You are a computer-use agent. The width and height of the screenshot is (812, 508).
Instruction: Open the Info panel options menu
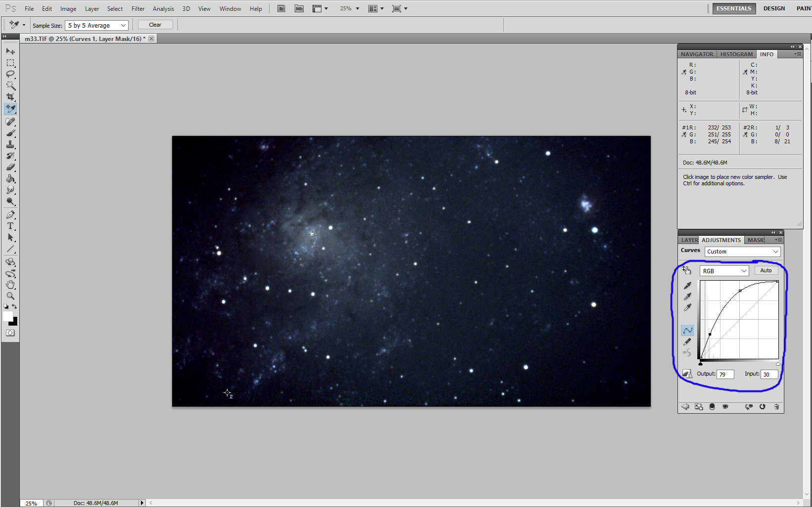(798, 54)
